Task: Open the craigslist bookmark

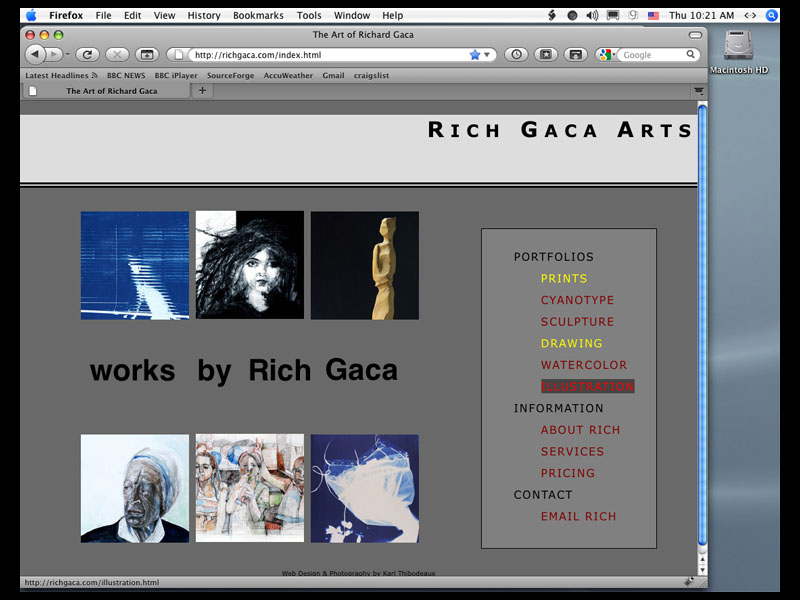Action: point(371,76)
